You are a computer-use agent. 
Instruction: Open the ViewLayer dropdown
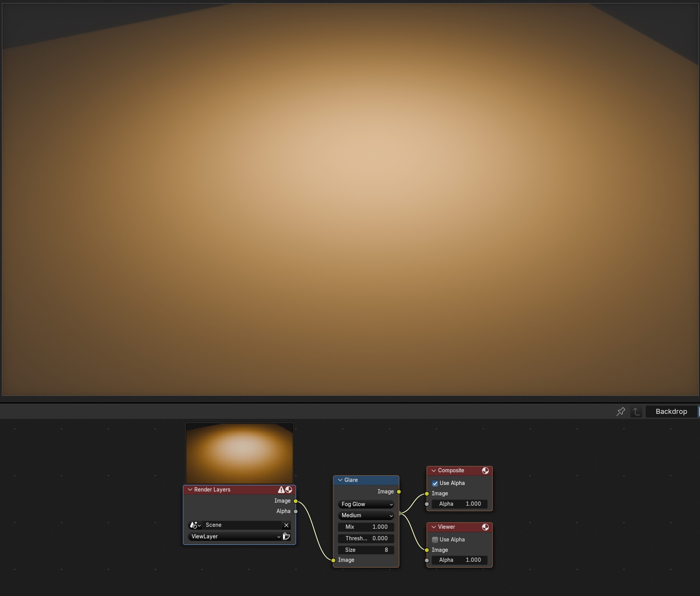(x=235, y=536)
